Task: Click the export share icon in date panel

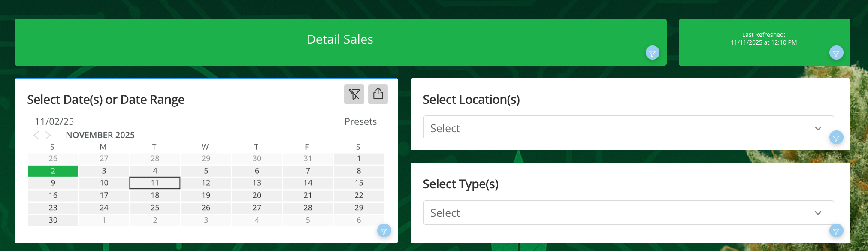Action: (378, 94)
